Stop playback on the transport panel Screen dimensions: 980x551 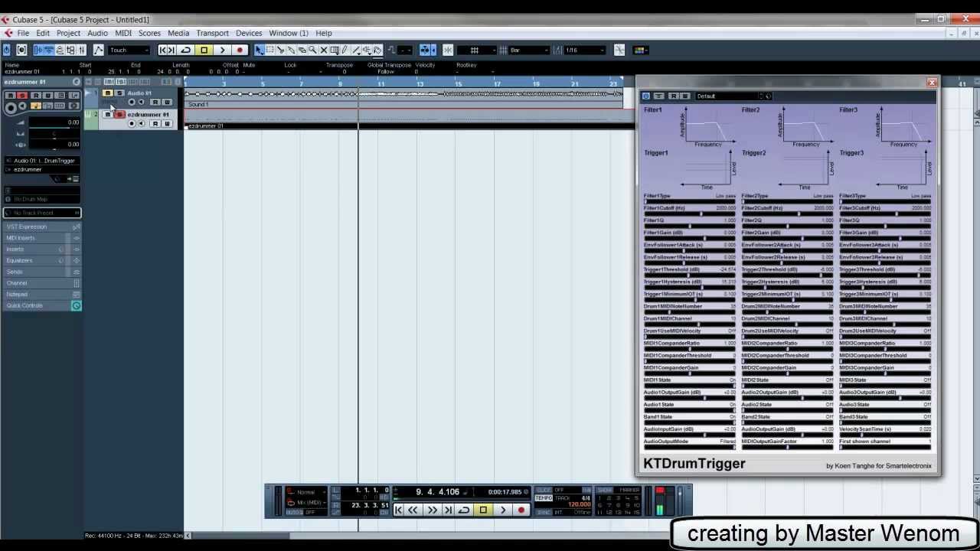coord(483,510)
